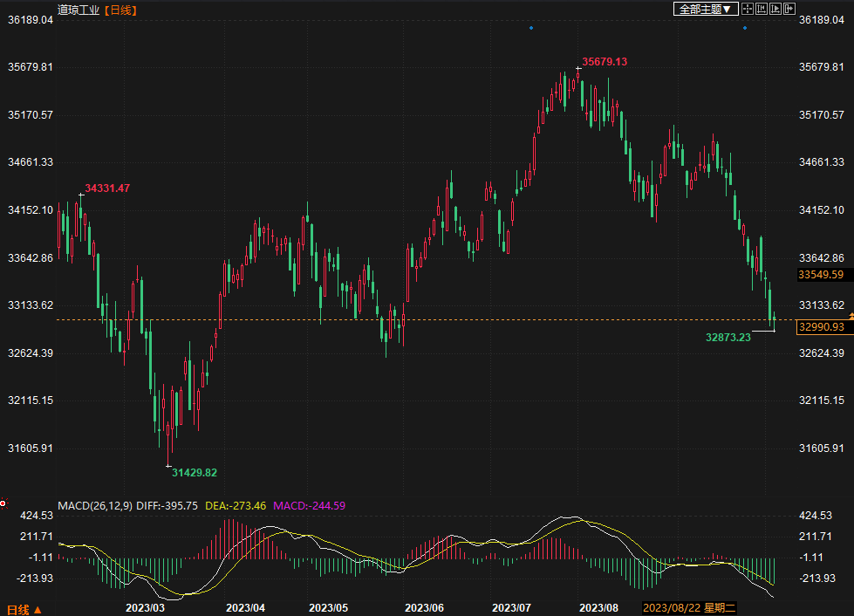Click the chart playback axis icon
The height and width of the screenshot is (616, 854).
coord(775,9)
